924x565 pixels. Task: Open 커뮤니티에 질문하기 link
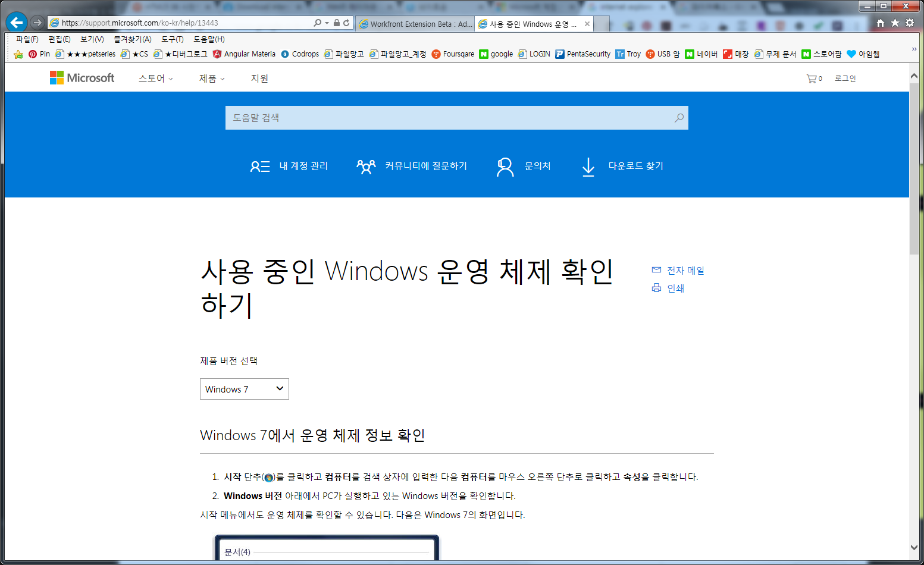[412, 166]
